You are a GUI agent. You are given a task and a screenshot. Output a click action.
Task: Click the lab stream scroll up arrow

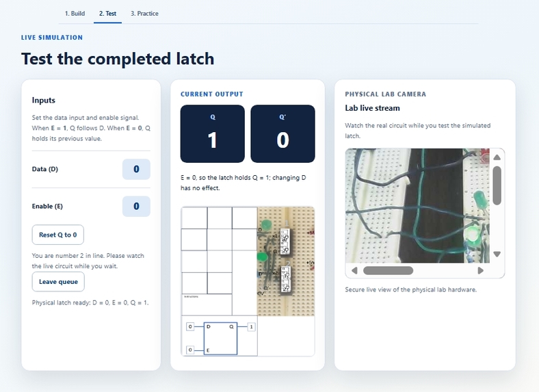coord(497,157)
